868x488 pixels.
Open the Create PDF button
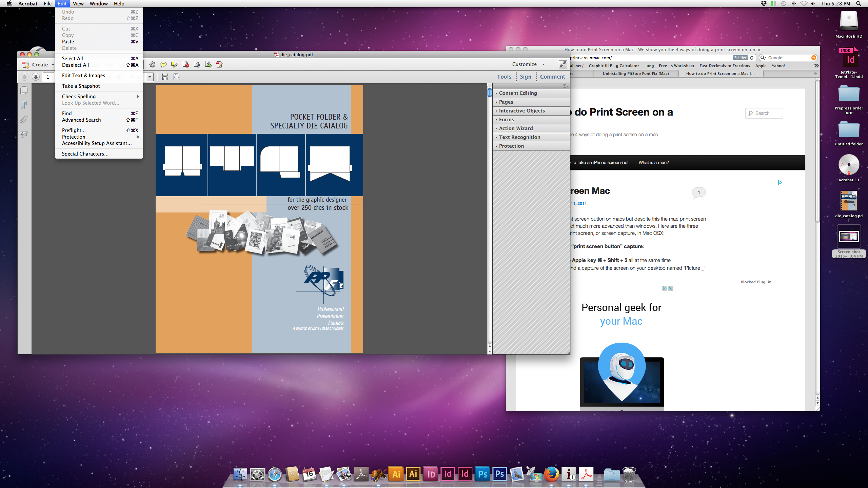pos(37,64)
